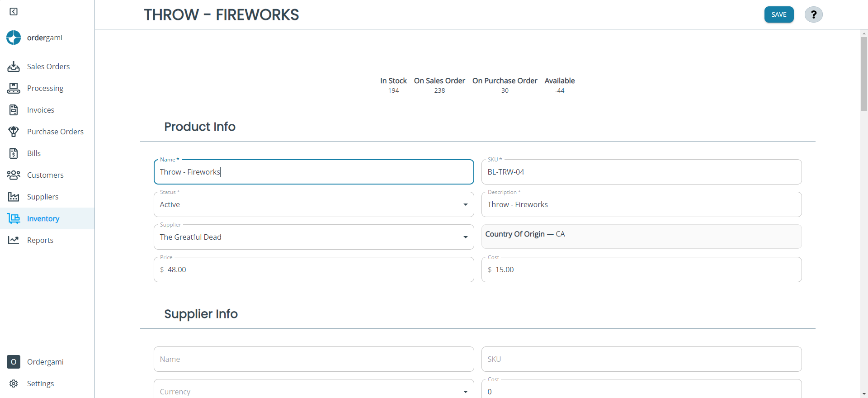Click the Suppliers factory icon
This screenshot has height=398, width=868.
coord(14,197)
